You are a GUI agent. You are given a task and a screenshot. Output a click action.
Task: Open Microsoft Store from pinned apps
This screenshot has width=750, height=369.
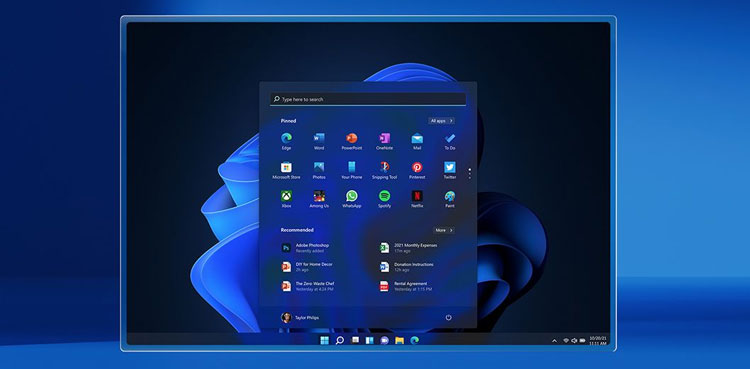click(286, 170)
